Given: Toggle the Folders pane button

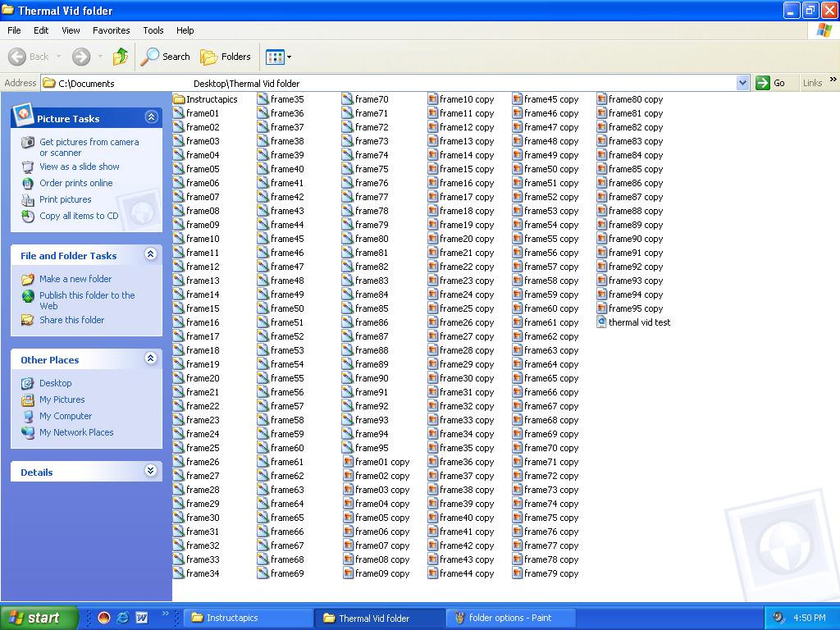Looking at the screenshot, I should pos(225,57).
